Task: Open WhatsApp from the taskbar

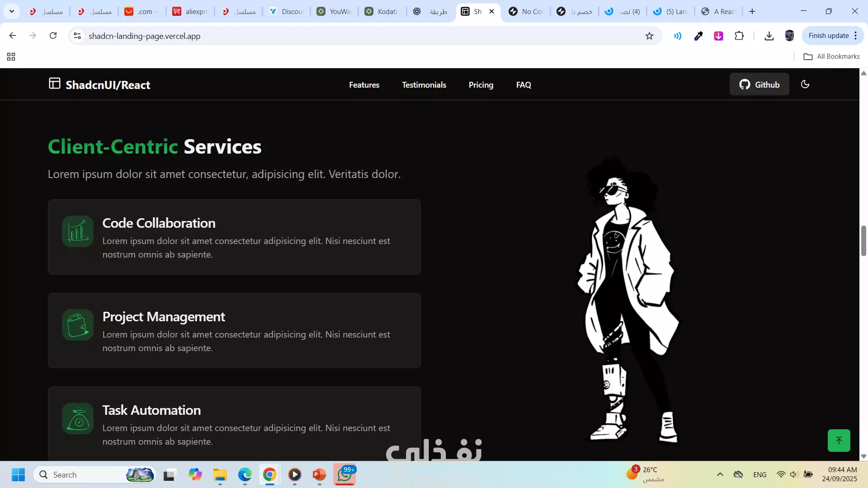Action: [x=344, y=475]
